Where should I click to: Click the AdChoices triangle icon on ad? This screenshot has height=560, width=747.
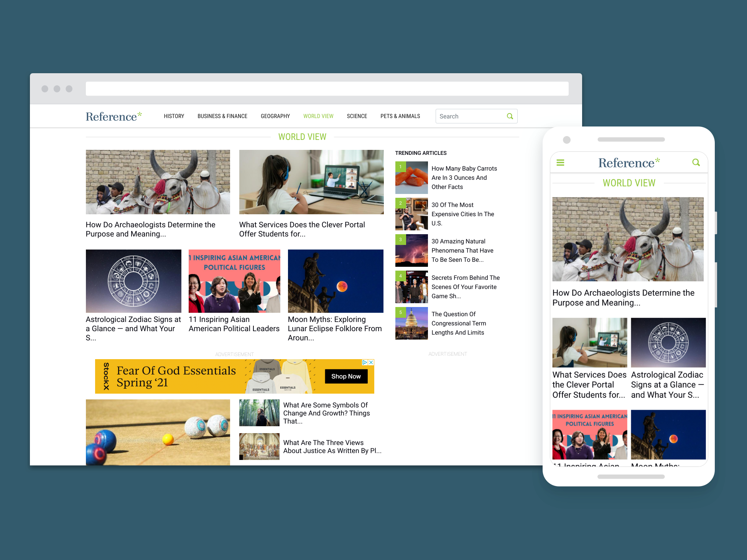(x=365, y=362)
